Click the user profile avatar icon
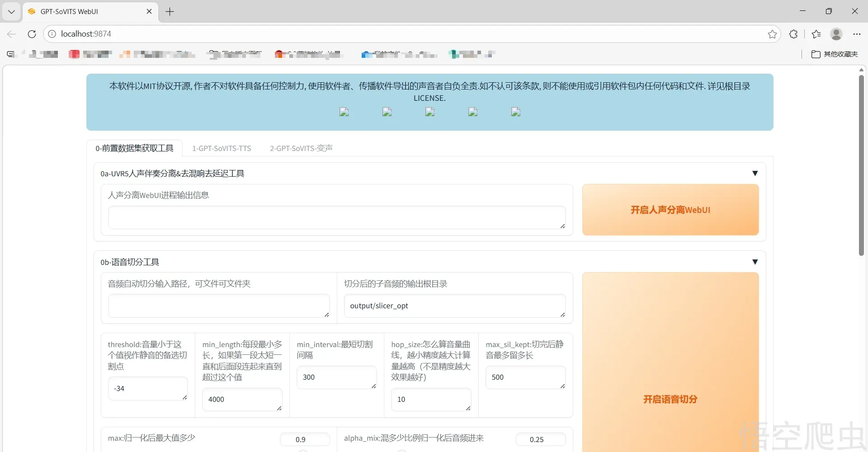Image resolution: width=868 pixels, height=452 pixels. point(836,34)
